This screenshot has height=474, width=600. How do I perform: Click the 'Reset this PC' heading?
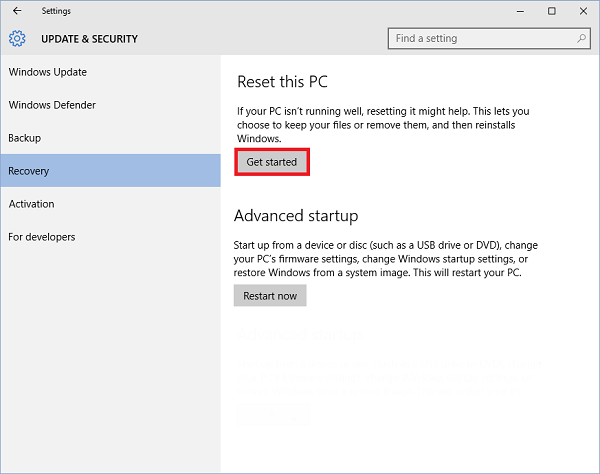click(x=282, y=81)
